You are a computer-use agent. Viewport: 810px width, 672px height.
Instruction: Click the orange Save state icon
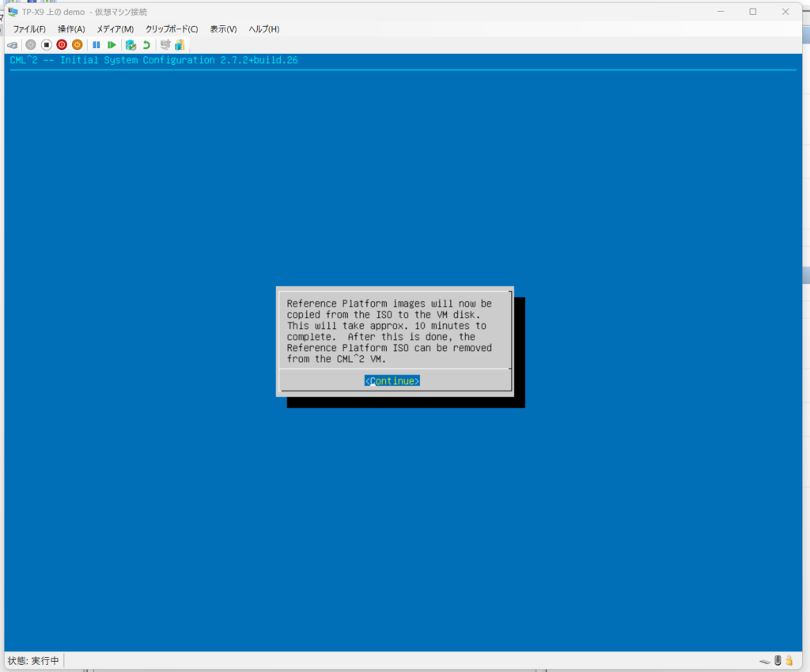[x=77, y=45]
